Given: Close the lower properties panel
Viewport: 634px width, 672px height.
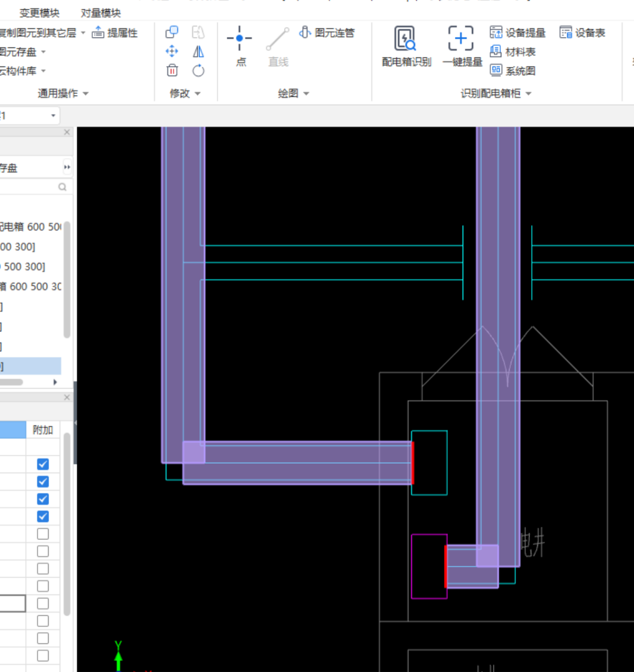Looking at the screenshot, I should point(67,397).
